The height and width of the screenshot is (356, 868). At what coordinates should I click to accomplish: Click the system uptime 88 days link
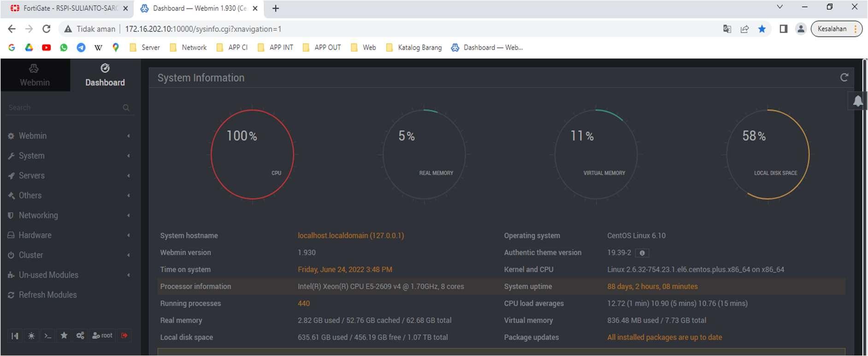(652, 286)
